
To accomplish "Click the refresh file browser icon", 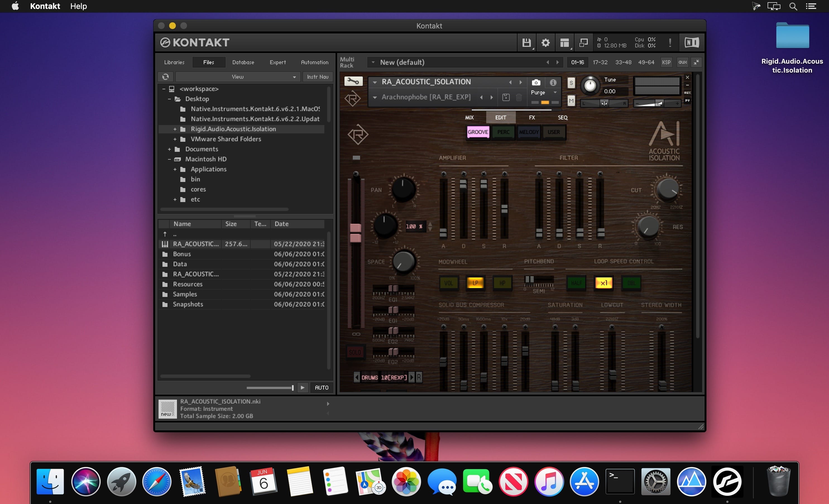I will [166, 77].
